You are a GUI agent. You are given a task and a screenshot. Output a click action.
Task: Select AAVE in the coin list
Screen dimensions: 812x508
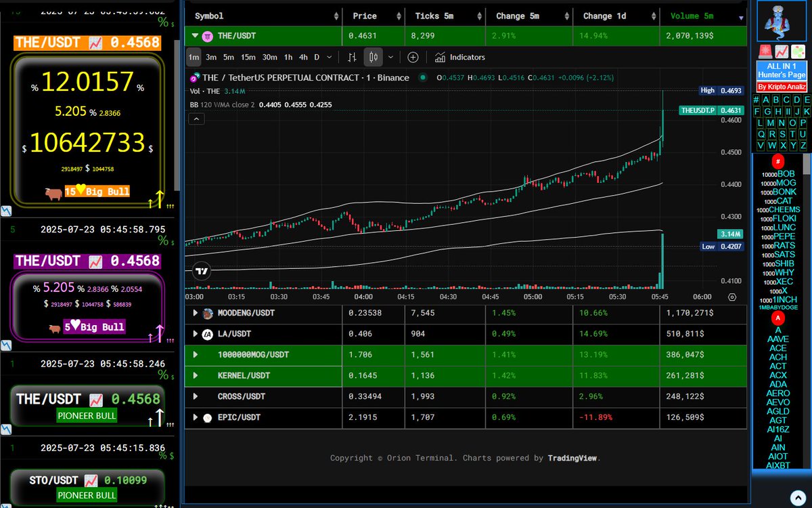pos(778,339)
